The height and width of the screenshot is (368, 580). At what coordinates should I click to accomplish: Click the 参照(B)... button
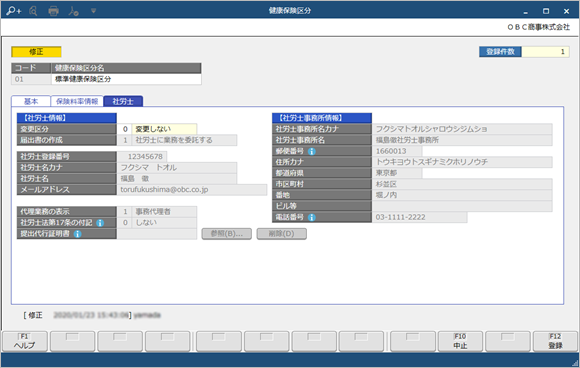click(226, 234)
